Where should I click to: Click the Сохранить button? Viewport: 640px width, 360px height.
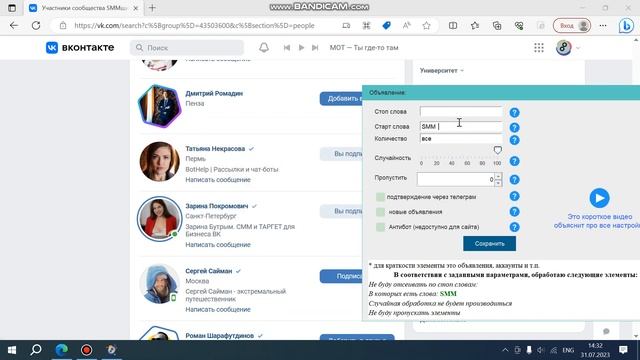[489, 244]
